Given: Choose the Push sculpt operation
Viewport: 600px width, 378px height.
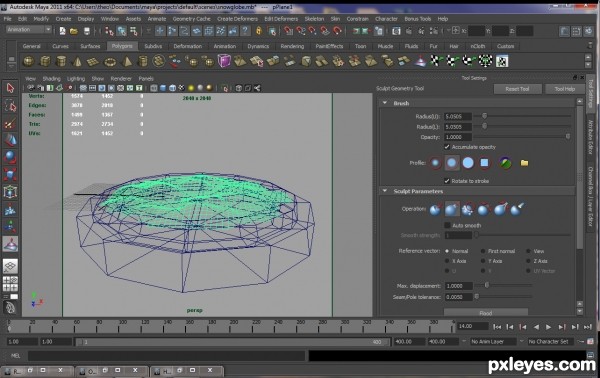Looking at the screenshot, I should [435, 209].
